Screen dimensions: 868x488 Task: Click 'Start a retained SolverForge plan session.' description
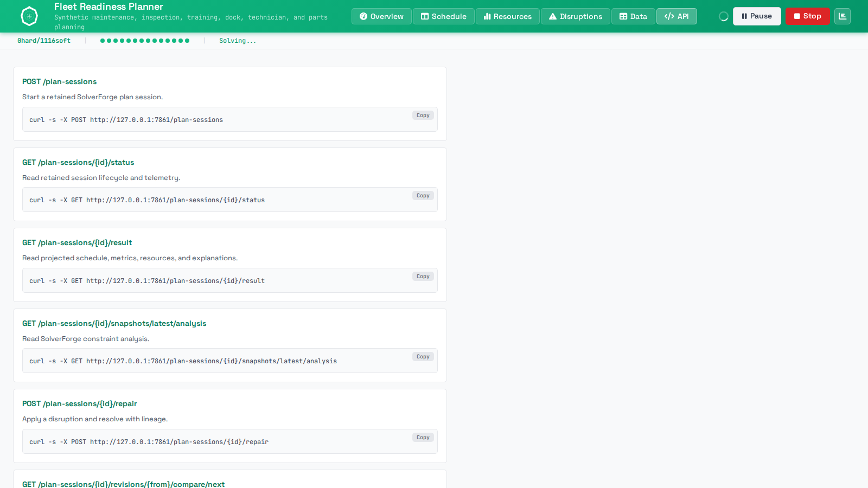93,97
